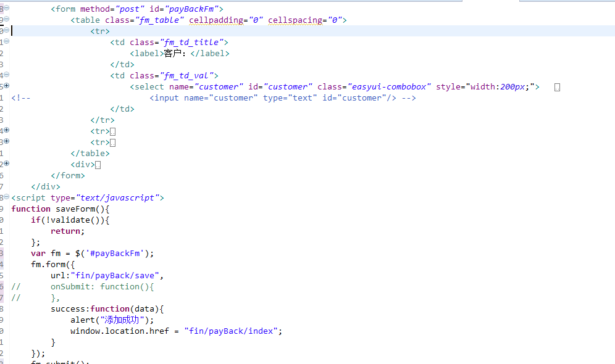Click the </table> closing tag
The height and width of the screenshot is (364, 615).
click(x=90, y=154)
